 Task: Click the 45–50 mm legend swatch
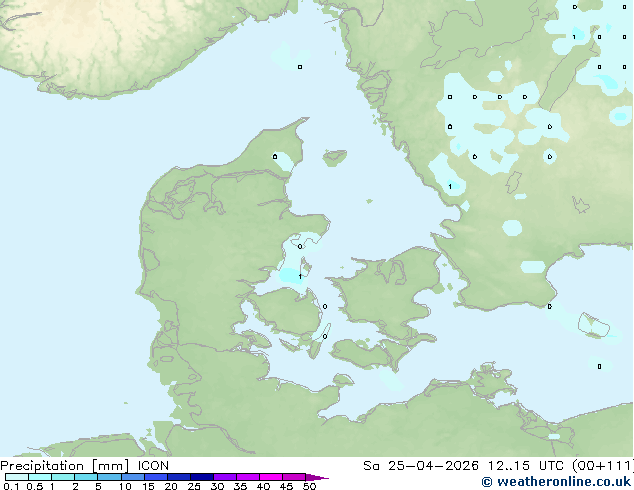pyautogui.click(x=294, y=477)
